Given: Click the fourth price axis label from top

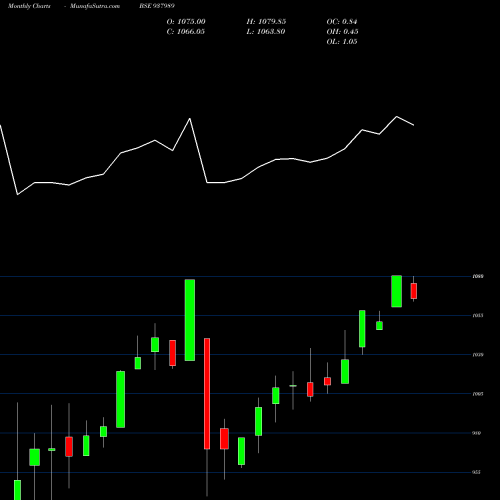Looking at the screenshot, I should coord(478,394).
